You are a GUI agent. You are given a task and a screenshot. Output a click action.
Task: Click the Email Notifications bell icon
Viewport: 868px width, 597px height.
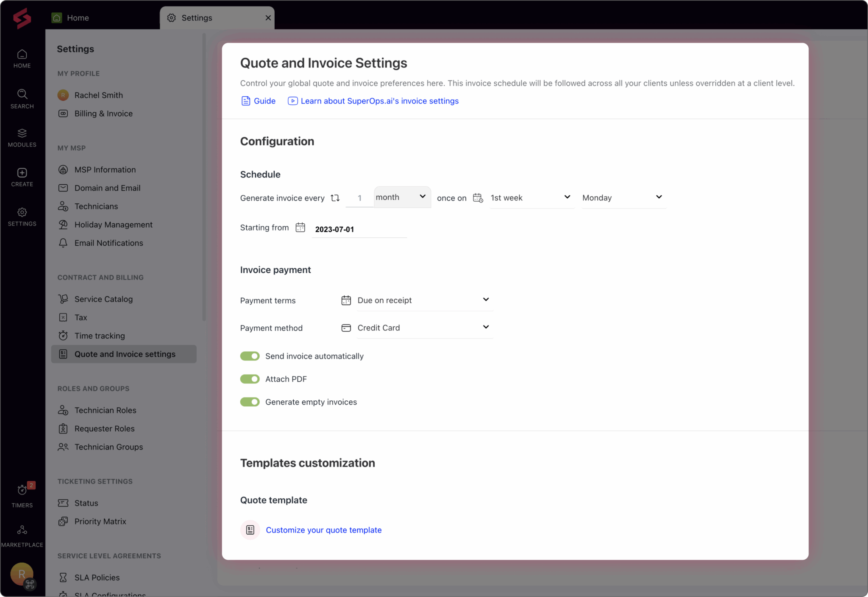tap(63, 243)
